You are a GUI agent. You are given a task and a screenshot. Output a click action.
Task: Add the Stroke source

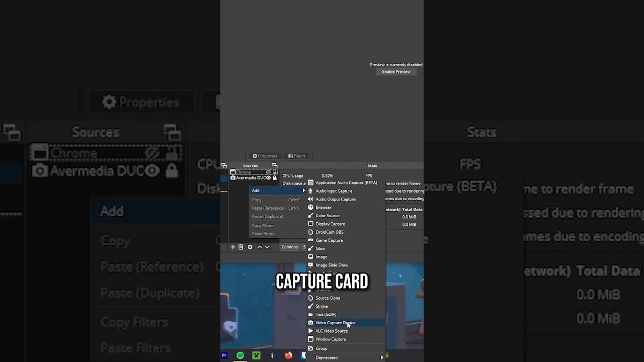tap(346, 306)
